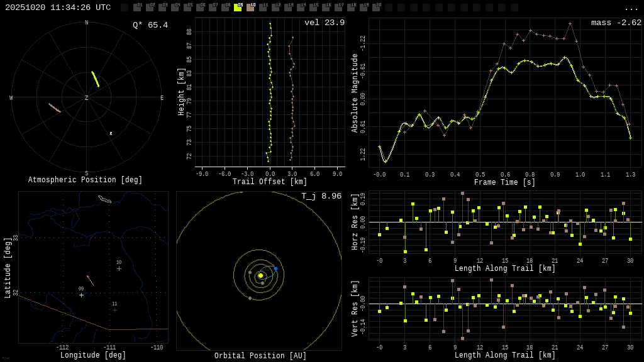
Task: Click station 11 cross marker on map
Action: point(114,310)
